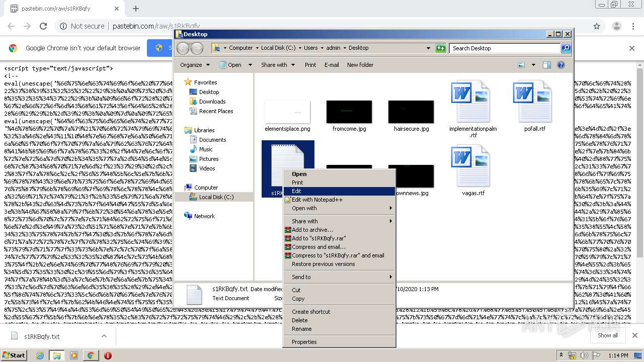The height and width of the screenshot is (362, 644).
Task: Choose Restore previous versions
Action: coord(339,264)
